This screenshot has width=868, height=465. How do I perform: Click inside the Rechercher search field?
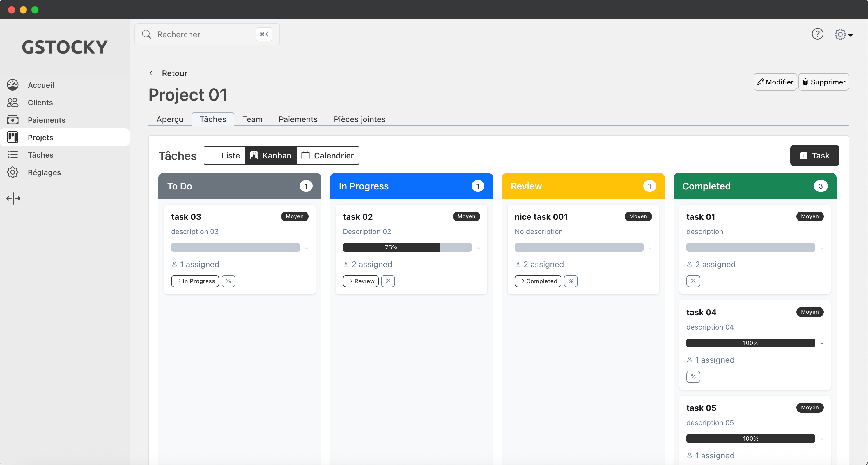[x=195, y=34]
